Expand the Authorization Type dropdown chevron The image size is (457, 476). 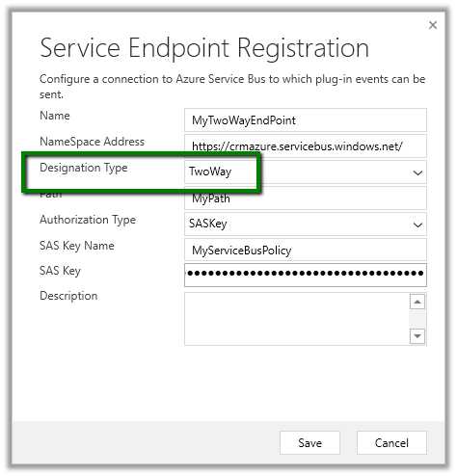pyautogui.click(x=417, y=225)
